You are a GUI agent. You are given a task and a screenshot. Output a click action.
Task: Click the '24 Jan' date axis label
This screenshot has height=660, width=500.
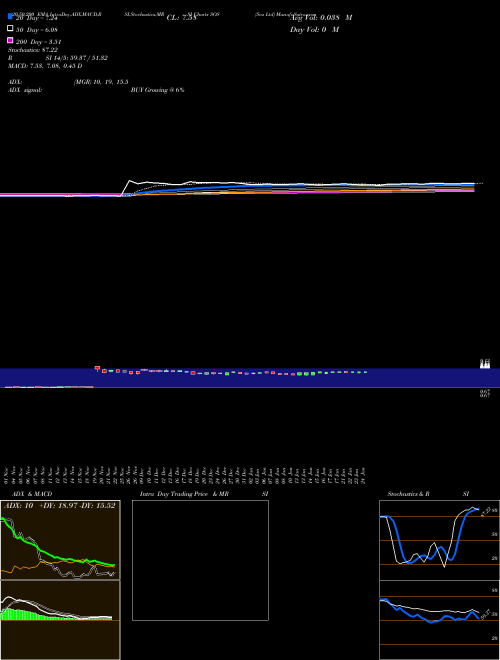point(363,476)
